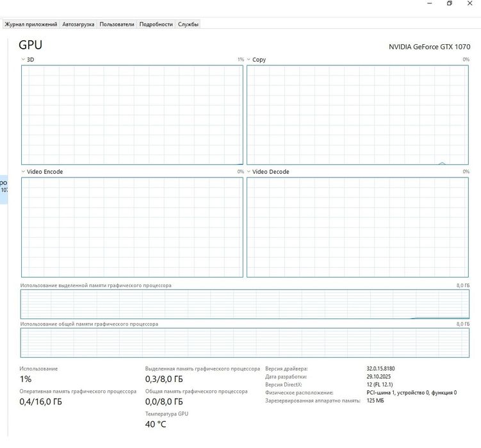Restore down the Task Manager window
This screenshot has height=448, width=481.
[450, 3]
